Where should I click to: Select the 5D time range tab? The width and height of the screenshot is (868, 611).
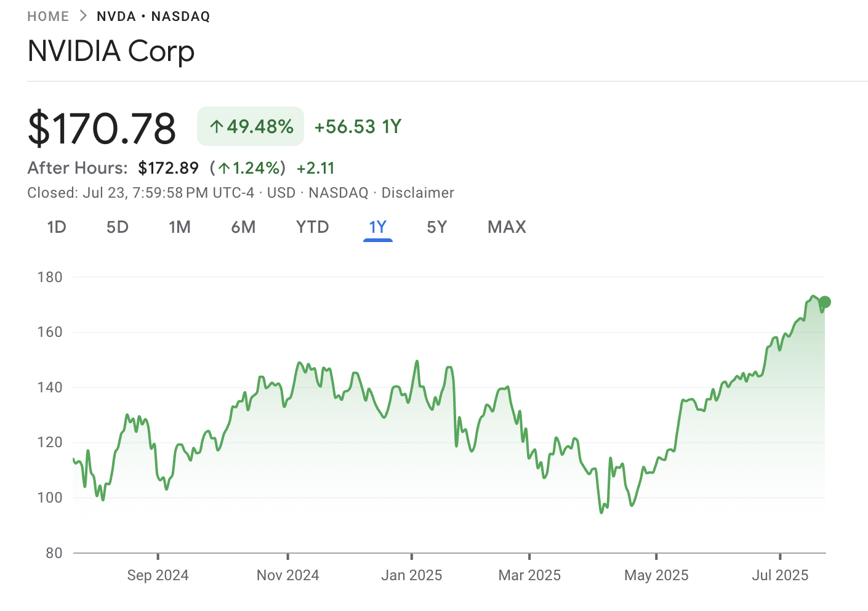point(118,227)
